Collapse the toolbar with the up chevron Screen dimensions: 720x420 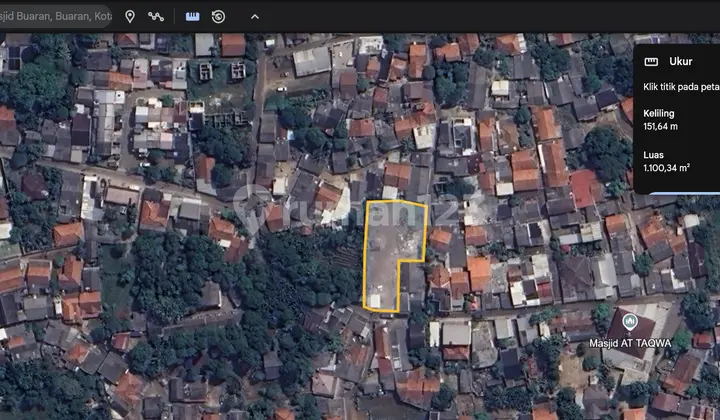(254, 16)
